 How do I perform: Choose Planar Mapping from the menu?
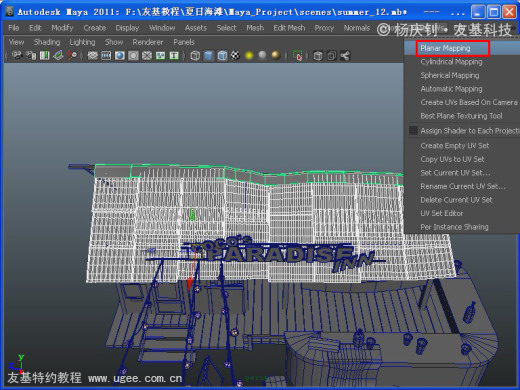[445, 48]
